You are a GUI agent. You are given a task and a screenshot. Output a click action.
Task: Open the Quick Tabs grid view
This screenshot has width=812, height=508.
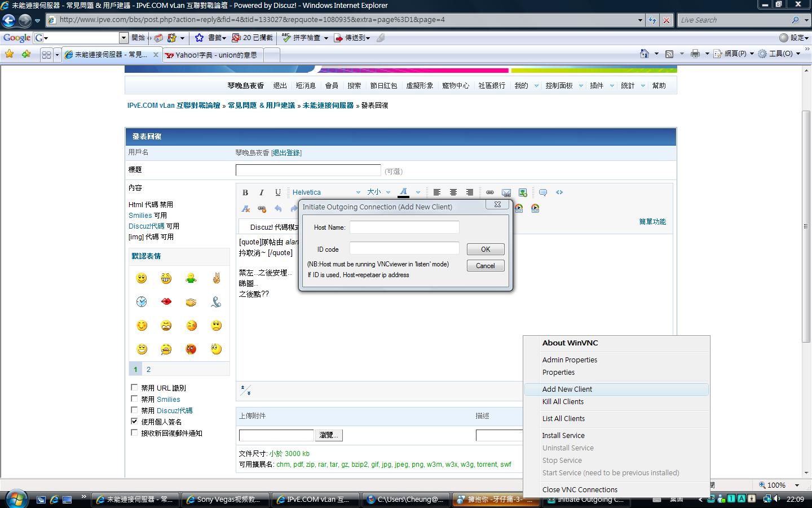(46, 55)
